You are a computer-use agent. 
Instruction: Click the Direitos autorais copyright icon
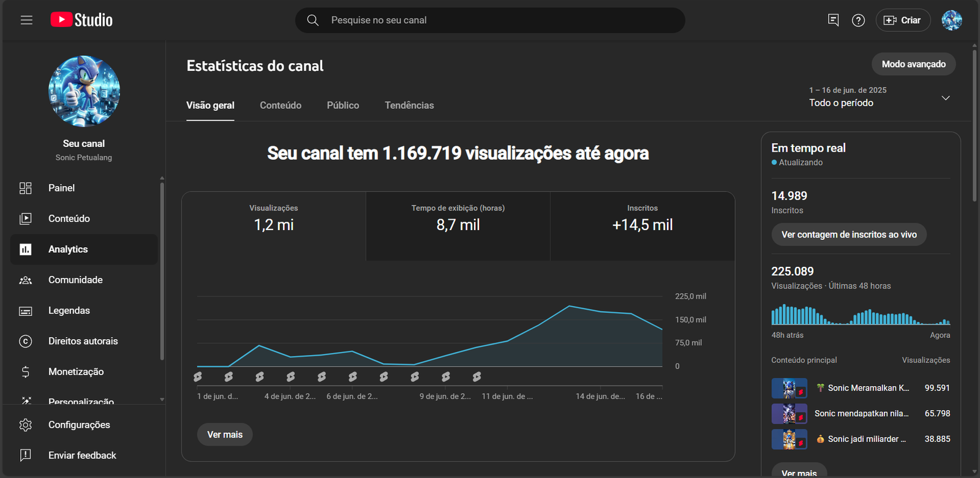25,341
